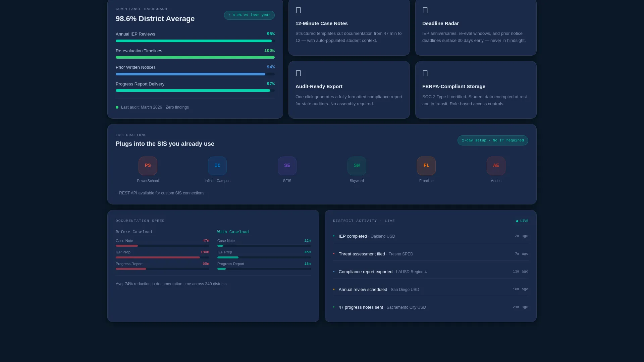Screen dimensions: 644x362
Task: Click the PowerSchool PS integration icon
Action: click(148, 166)
